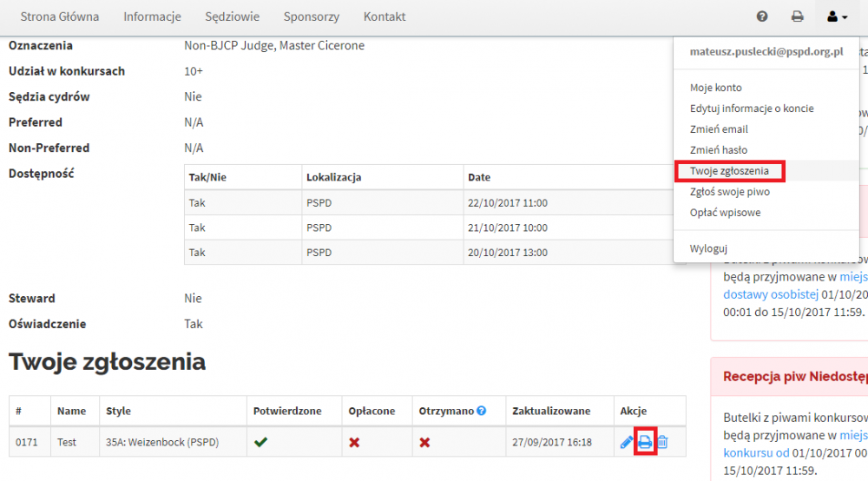Open Twoje zgłoszenia from user menu
This screenshot has height=481, width=868.
[729, 171]
